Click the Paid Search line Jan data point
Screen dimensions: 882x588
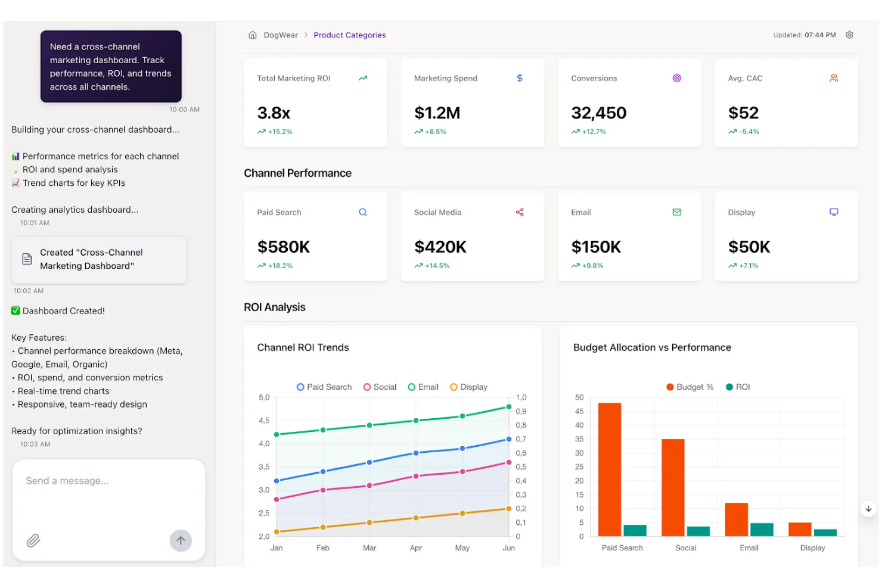(277, 481)
